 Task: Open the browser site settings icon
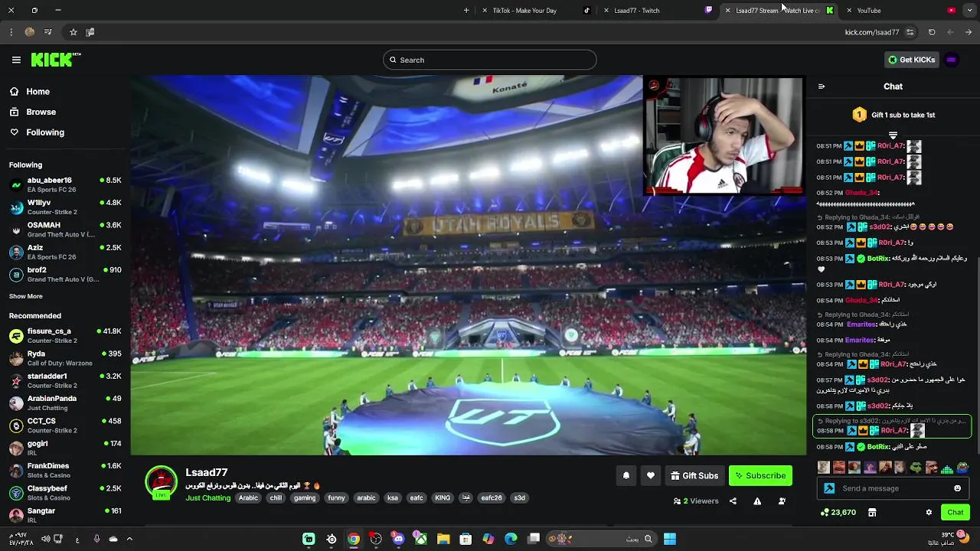pos(910,32)
